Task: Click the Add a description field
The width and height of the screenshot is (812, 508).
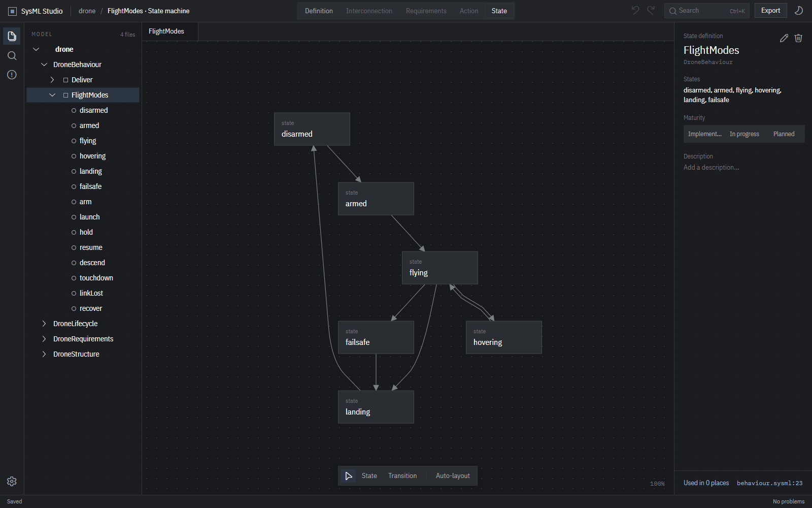Action: (744, 168)
